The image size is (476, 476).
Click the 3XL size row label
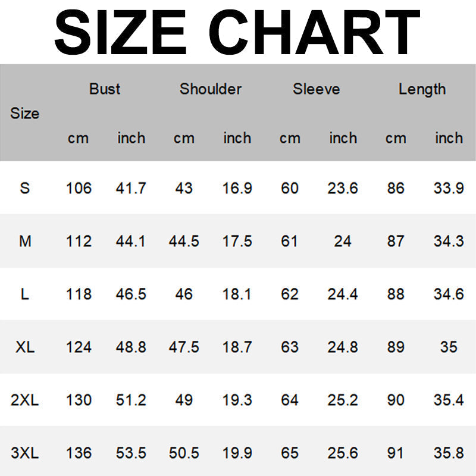tap(24, 453)
